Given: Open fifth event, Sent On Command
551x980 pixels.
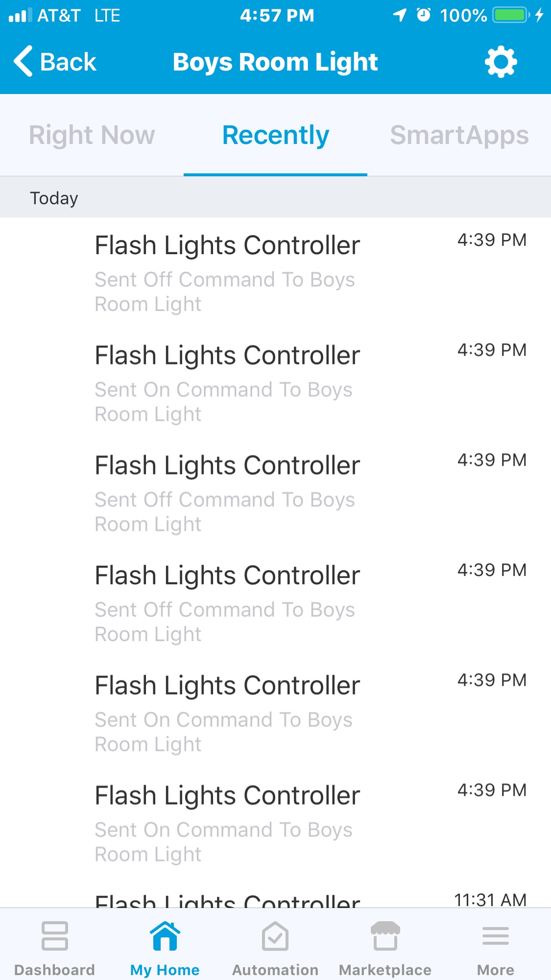Looking at the screenshot, I should click(x=275, y=713).
